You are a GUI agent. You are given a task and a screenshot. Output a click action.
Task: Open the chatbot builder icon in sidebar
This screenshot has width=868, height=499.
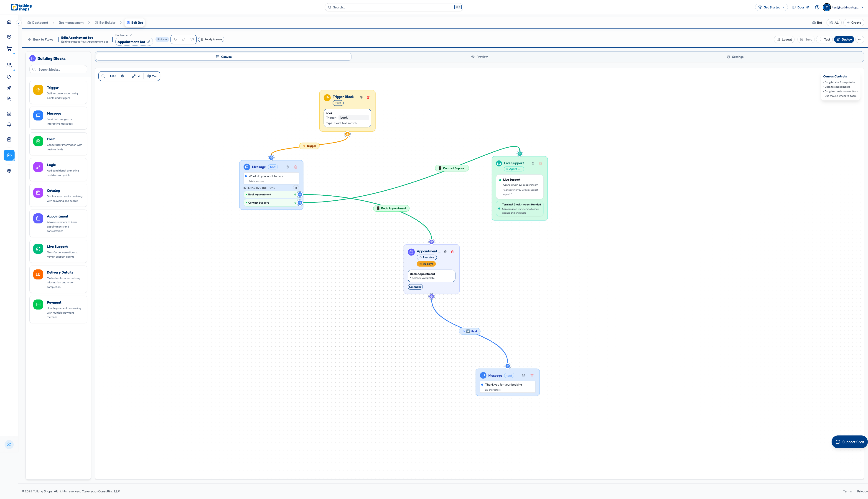(9, 155)
